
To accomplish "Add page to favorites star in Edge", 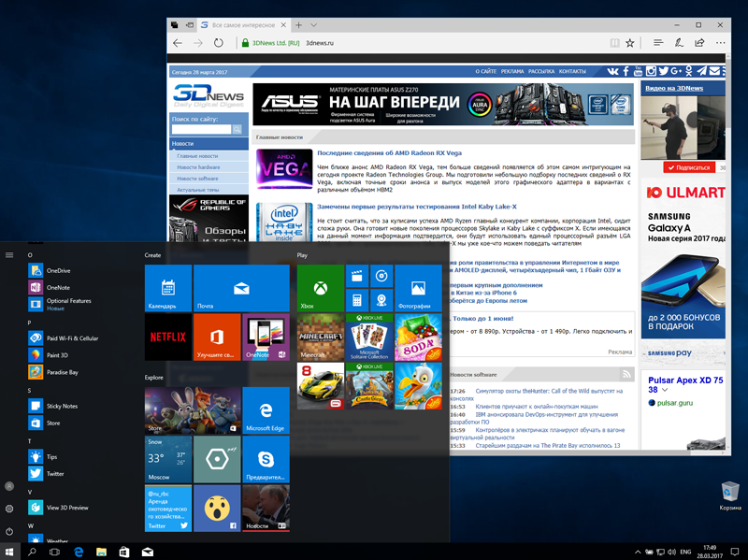I will 629,43.
